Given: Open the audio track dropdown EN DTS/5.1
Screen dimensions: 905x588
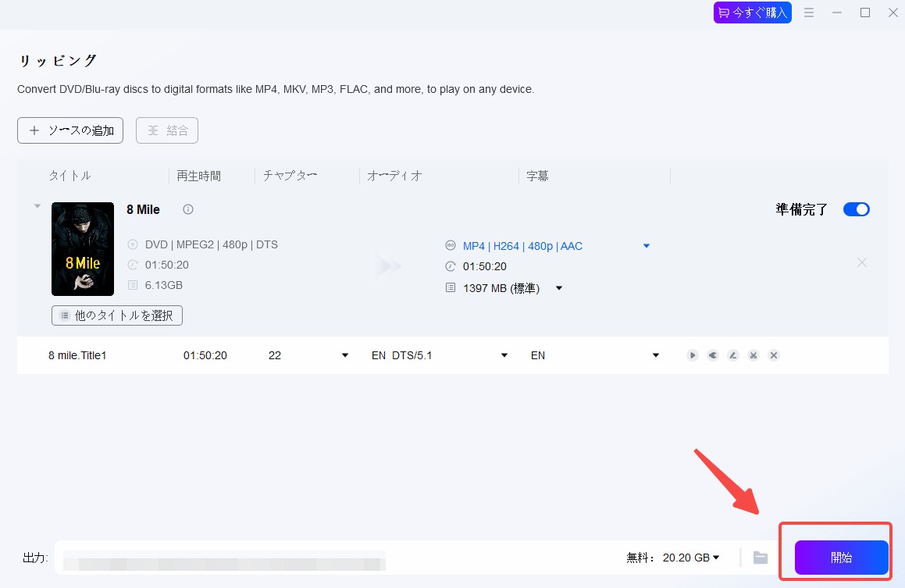Looking at the screenshot, I should (x=504, y=355).
